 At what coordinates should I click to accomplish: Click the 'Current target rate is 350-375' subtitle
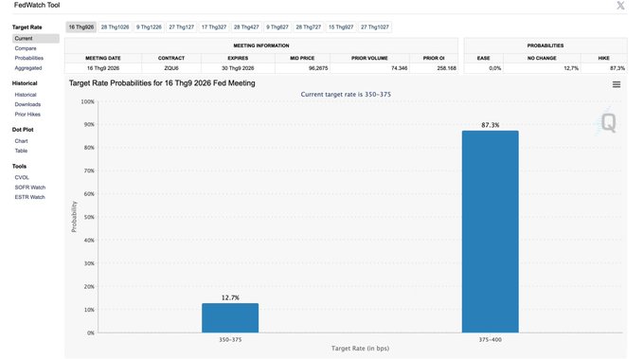pos(346,95)
